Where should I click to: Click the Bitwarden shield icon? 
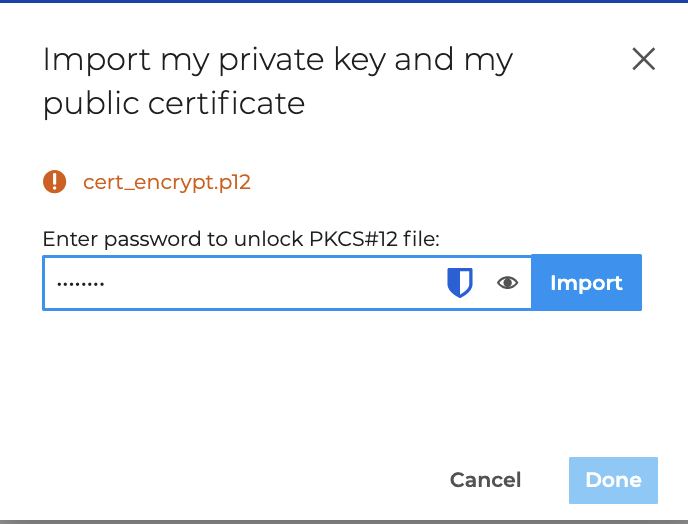point(459,283)
